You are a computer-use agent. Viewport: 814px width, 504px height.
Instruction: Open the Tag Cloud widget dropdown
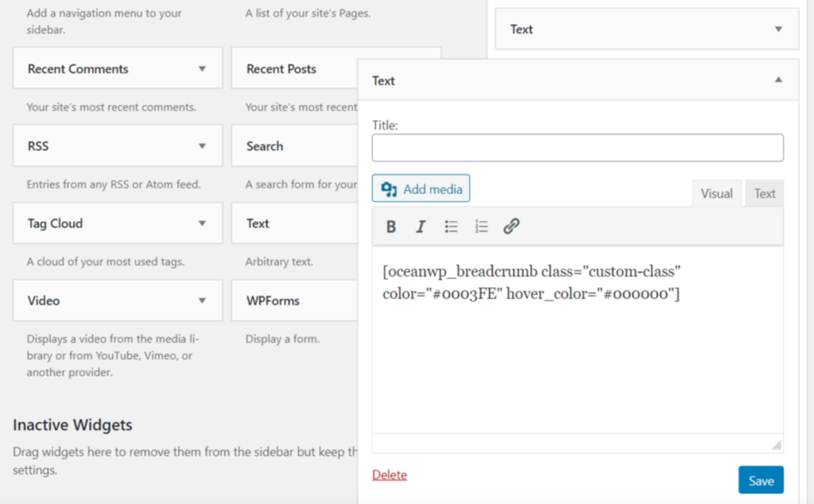202,223
